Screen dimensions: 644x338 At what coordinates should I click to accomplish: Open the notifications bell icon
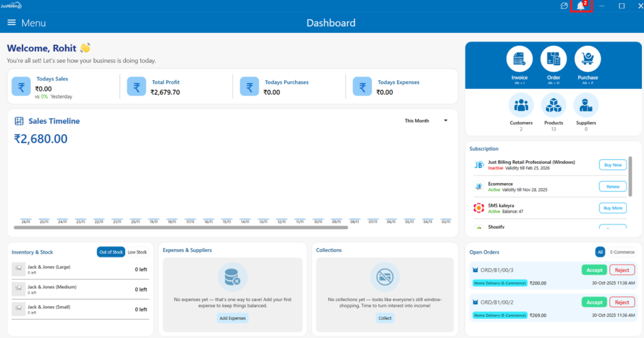click(x=581, y=6)
